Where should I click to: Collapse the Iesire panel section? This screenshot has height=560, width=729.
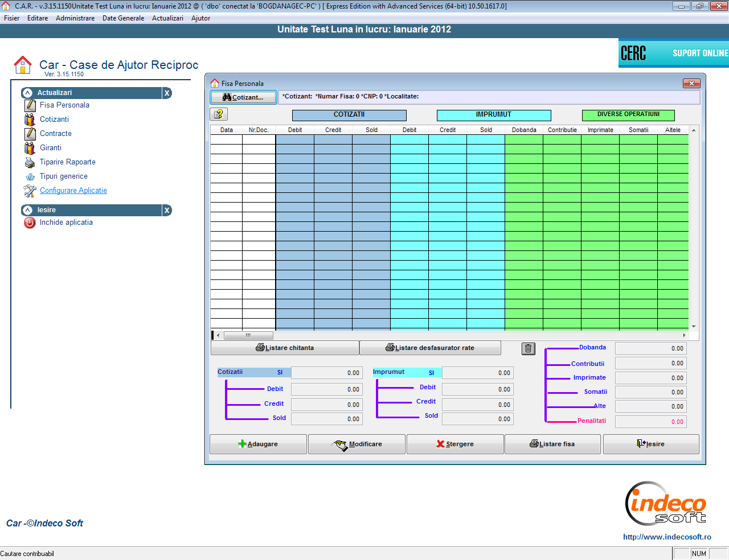point(27,210)
